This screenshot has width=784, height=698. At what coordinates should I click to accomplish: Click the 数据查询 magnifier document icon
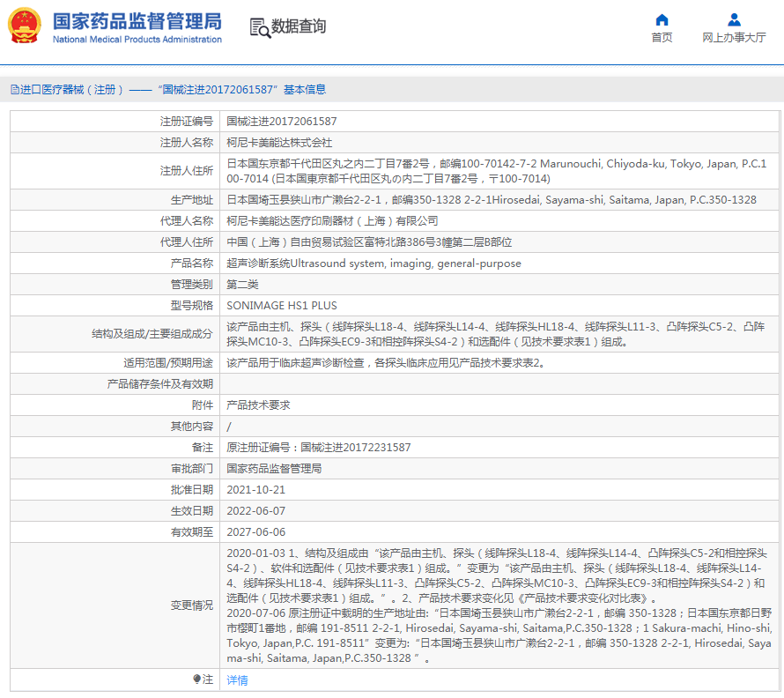coord(259,27)
